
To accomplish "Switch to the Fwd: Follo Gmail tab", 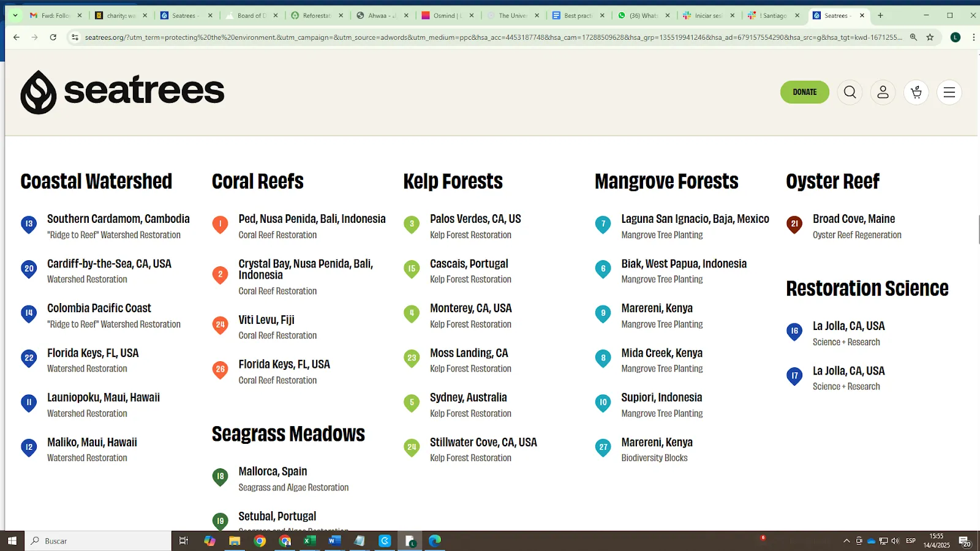I will 55,15.
